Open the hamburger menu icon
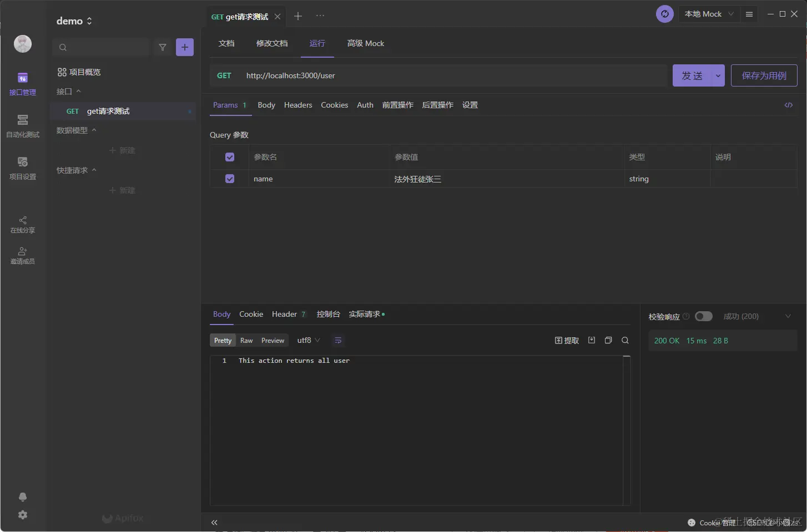Viewport: 807px width, 532px height. click(749, 14)
